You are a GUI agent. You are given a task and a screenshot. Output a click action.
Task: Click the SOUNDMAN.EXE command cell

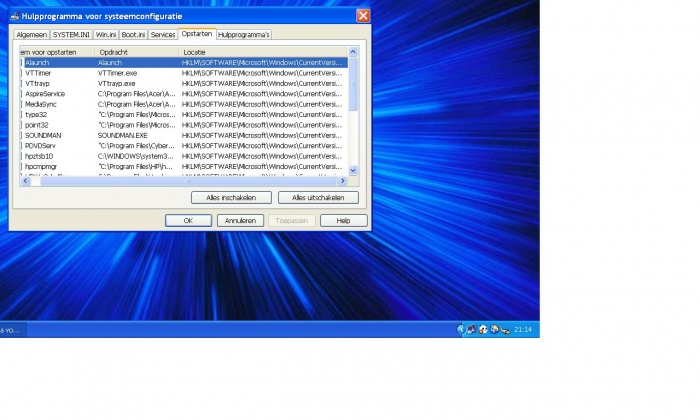click(123, 135)
